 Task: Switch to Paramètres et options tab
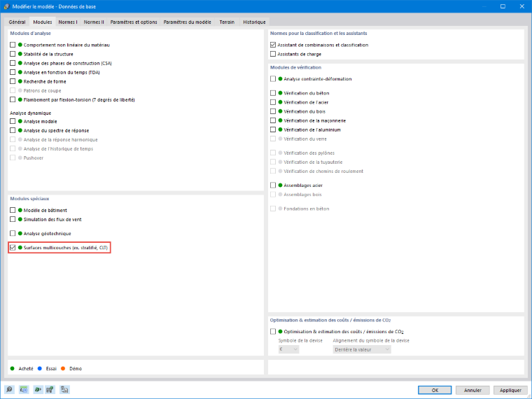coord(134,22)
